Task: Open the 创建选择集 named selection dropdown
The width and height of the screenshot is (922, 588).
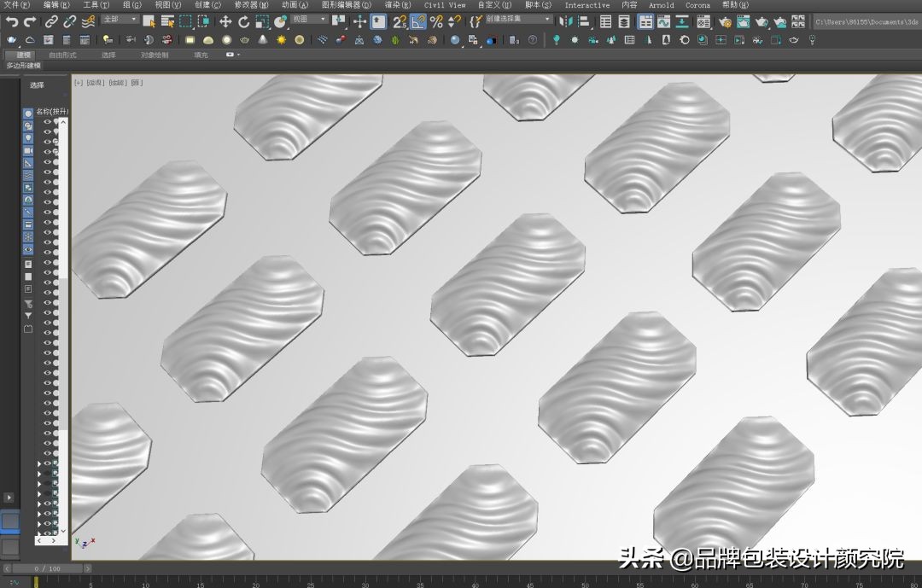Action: (519, 19)
